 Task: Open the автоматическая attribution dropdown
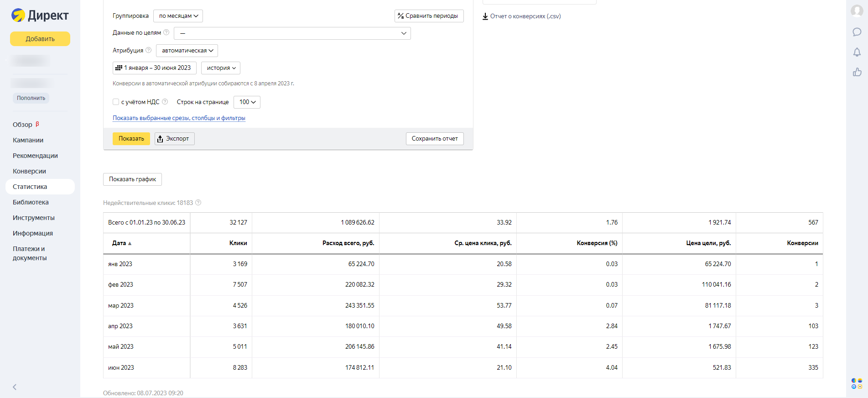pos(187,51)
